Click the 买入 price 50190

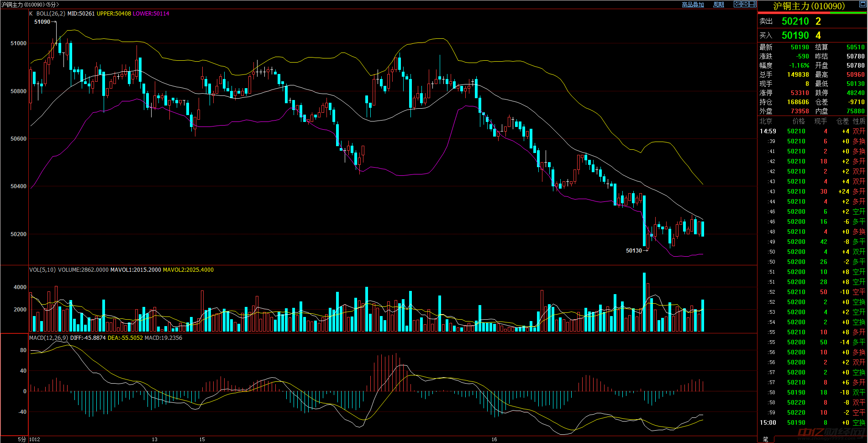(x=795, y=36)
